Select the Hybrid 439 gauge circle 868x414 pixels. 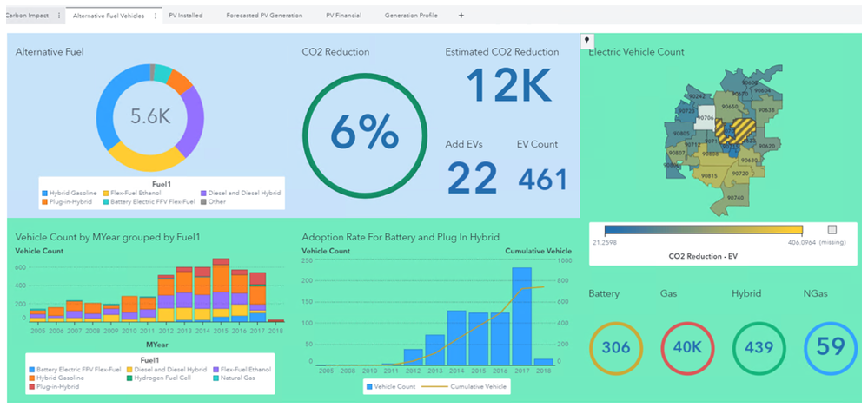click(x=759, y=346)
